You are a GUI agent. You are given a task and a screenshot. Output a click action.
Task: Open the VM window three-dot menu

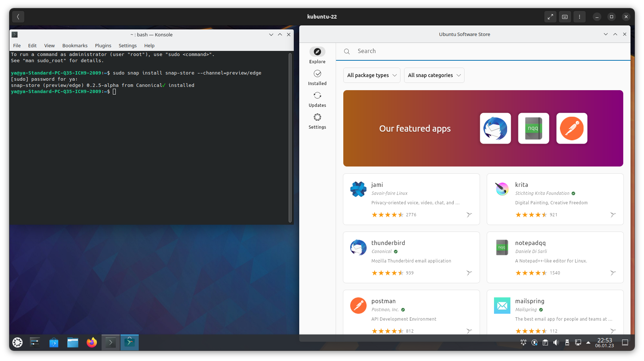click(580, 17)
